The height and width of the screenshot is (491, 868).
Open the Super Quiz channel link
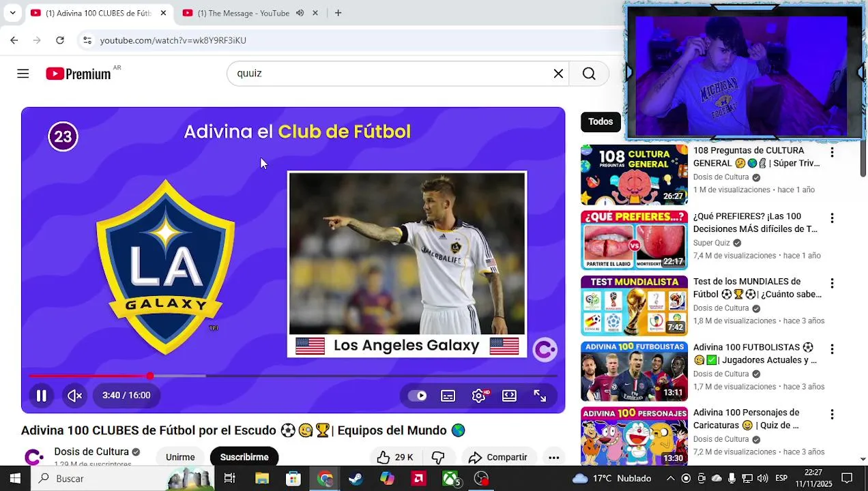(712, 243)
